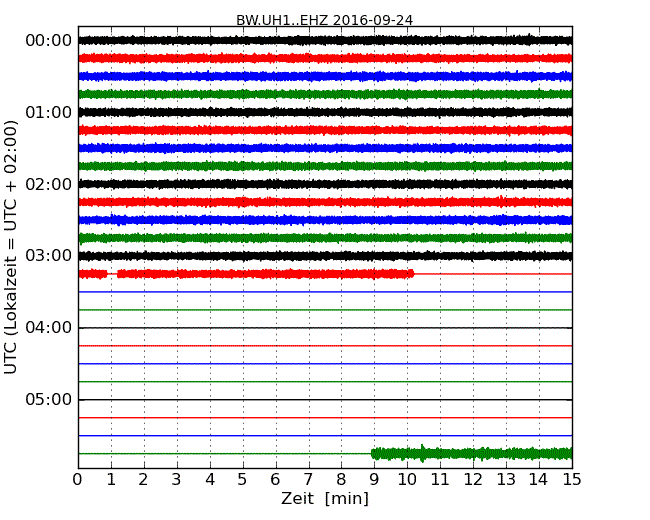
Task: Select the 05:00 tick label on y-axis
Action: coord(48,400)
